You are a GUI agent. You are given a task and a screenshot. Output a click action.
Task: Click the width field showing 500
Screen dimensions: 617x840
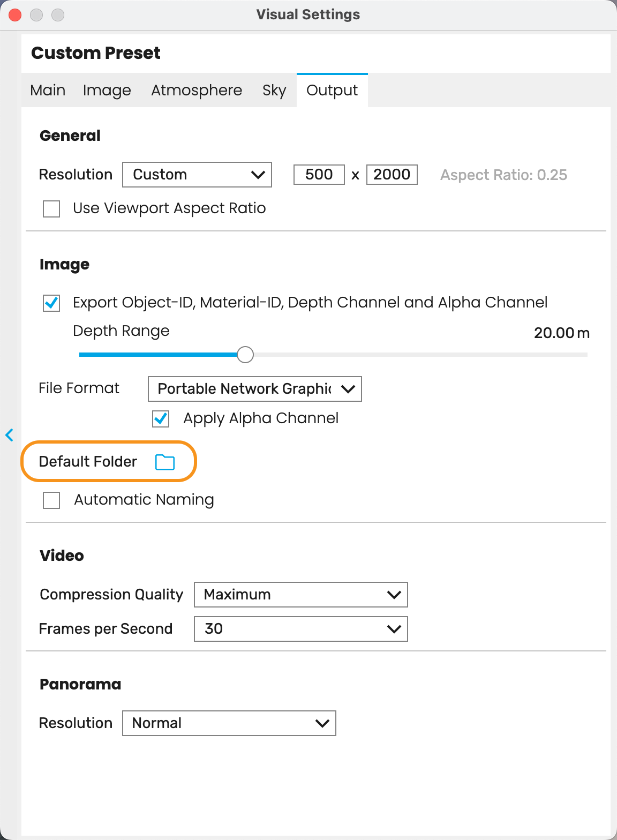tap(319, 175)
